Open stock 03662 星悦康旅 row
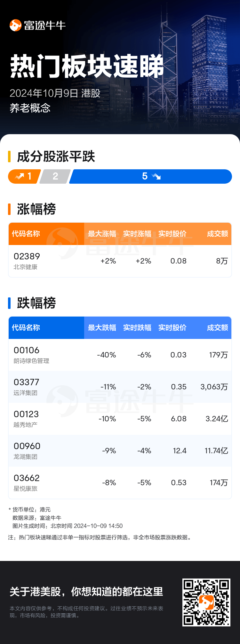 coord(120,483)
